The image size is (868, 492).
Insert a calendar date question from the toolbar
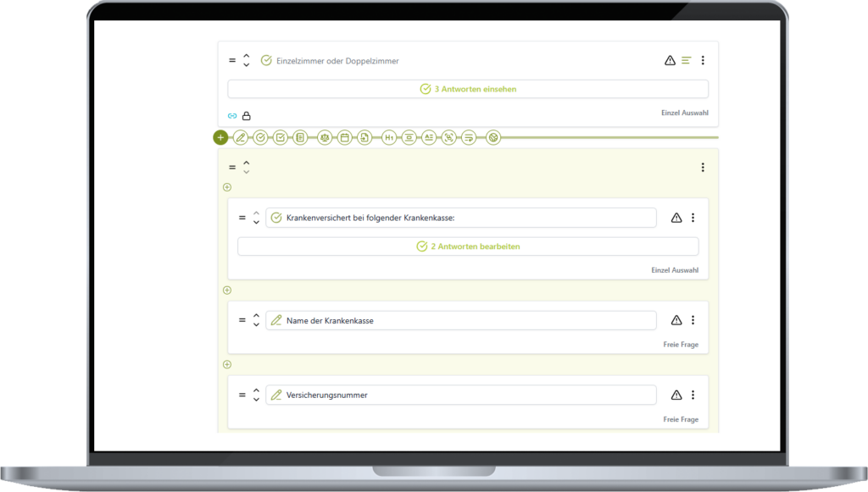tap(345, 137)
